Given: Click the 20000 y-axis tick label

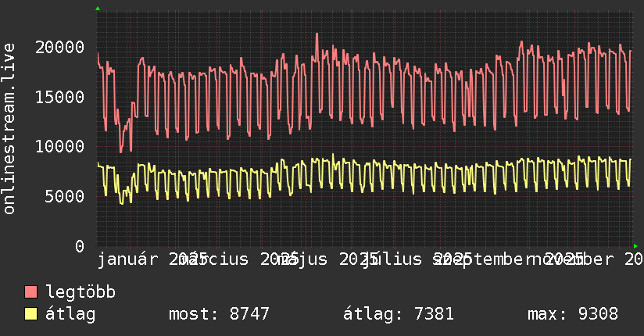Looking at the screenshot, I should pos(59,47).
